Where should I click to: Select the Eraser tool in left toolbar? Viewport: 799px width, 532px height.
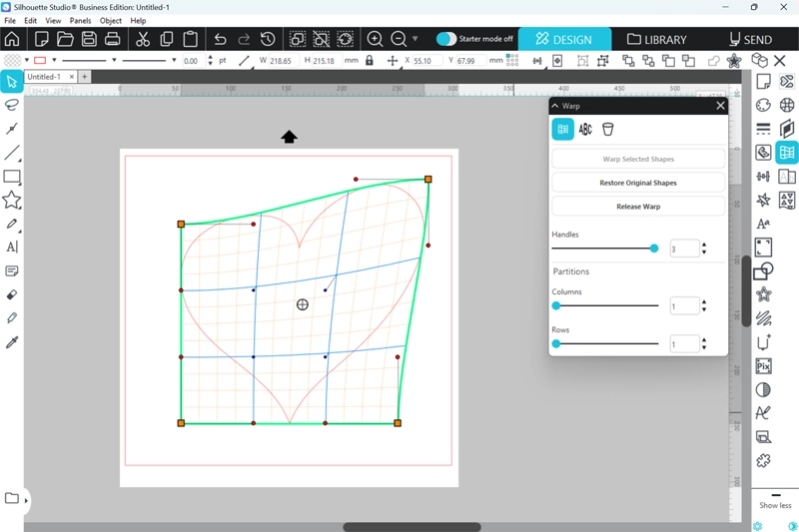click(x=12, y=295)
